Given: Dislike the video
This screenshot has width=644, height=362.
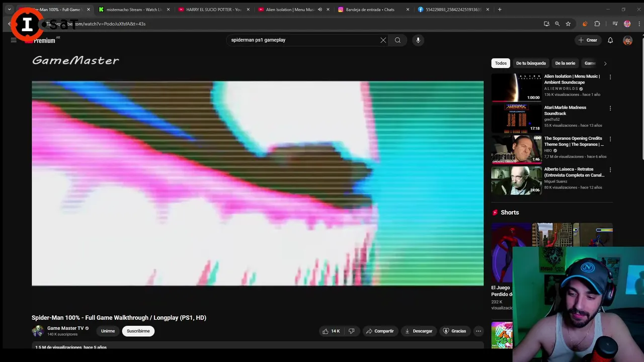Looking at the screenshot, I should point(352,331).
